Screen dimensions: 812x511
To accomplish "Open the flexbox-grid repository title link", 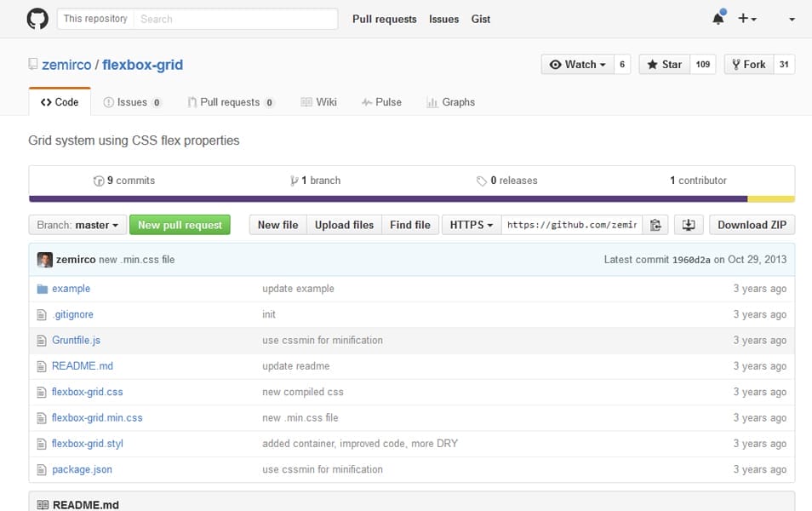I will click(x=142, y=65).
